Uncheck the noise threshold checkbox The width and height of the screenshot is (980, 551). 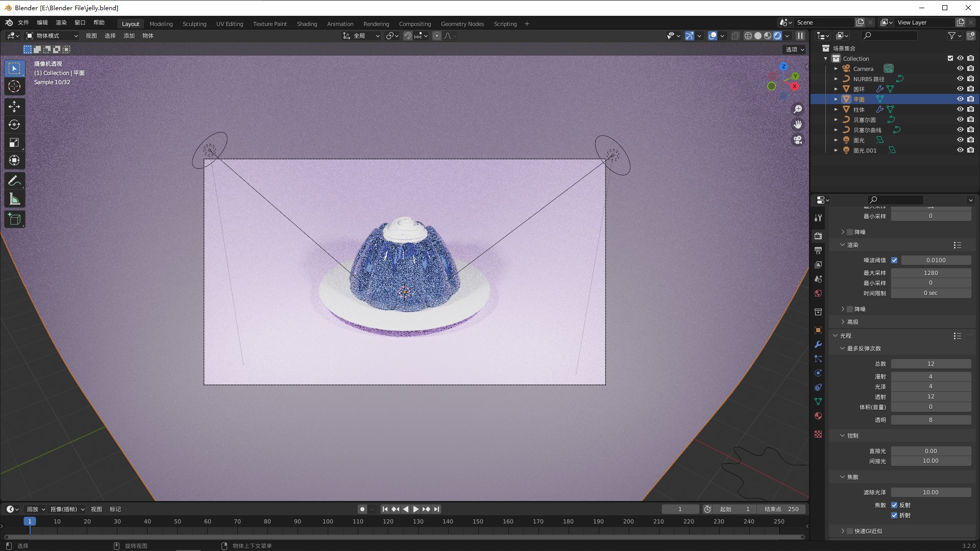[894, 260]
